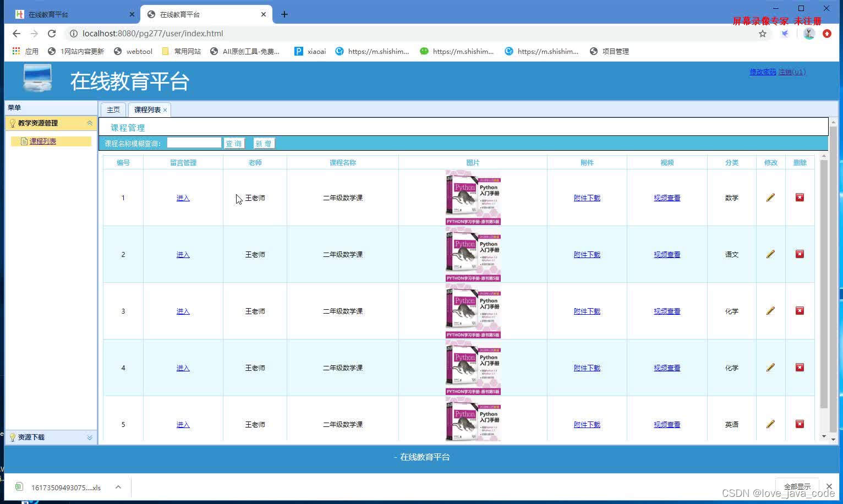Click the edit pencil icon in row 2
The image size is (843, 504).
[770, 254]
